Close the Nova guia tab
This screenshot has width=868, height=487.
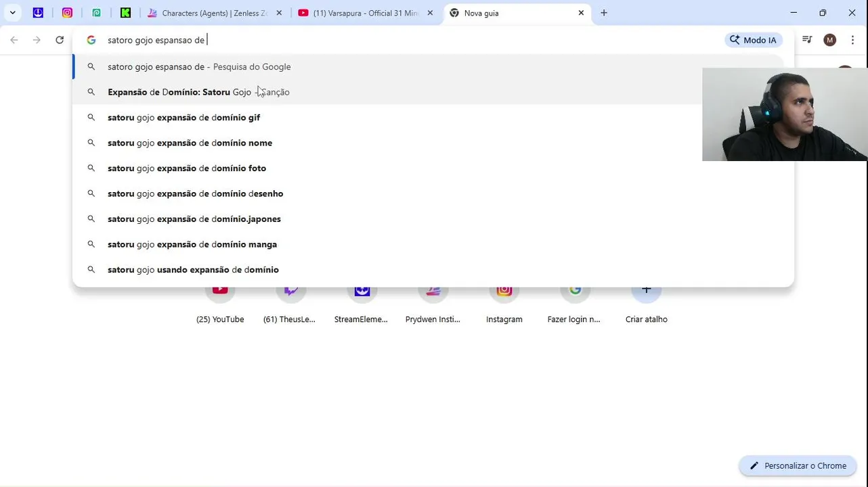click(581, 13)
